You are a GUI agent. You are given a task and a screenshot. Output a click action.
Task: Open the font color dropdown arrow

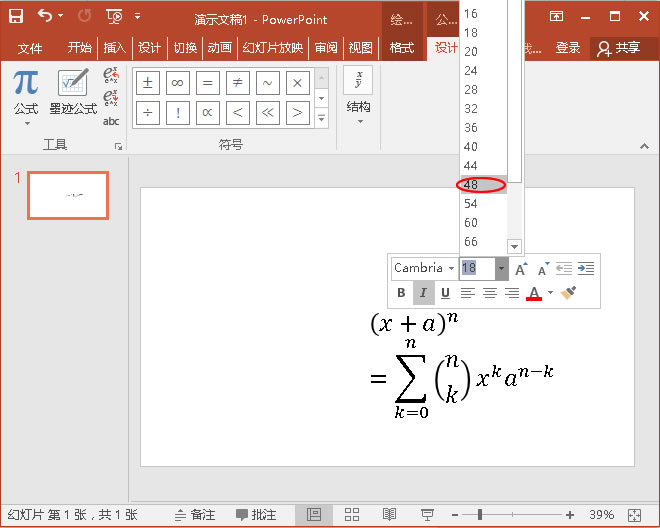[x=550, y=293]
